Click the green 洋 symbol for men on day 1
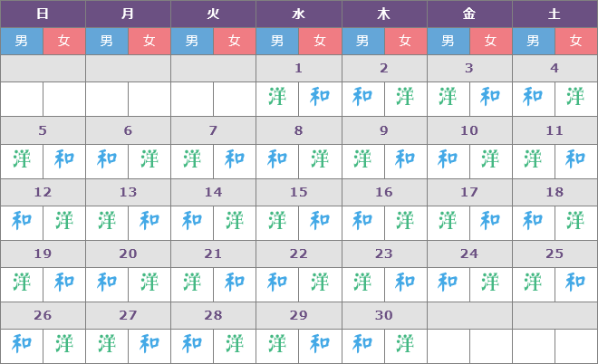 tap(277, 97)
